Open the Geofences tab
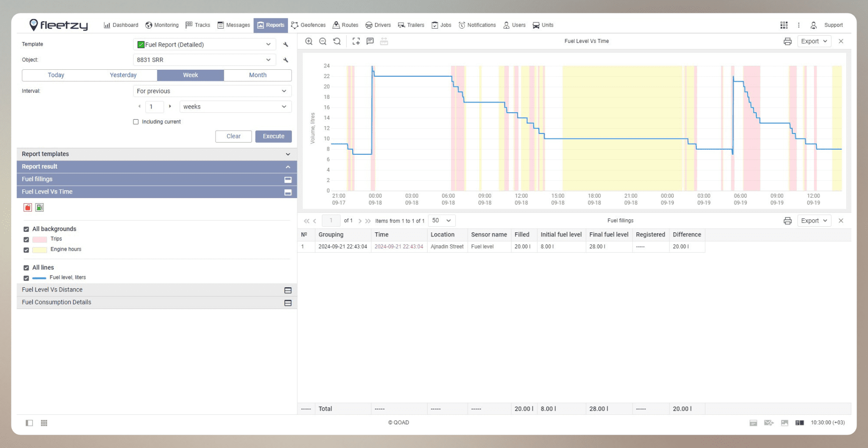 pos(308,25)
